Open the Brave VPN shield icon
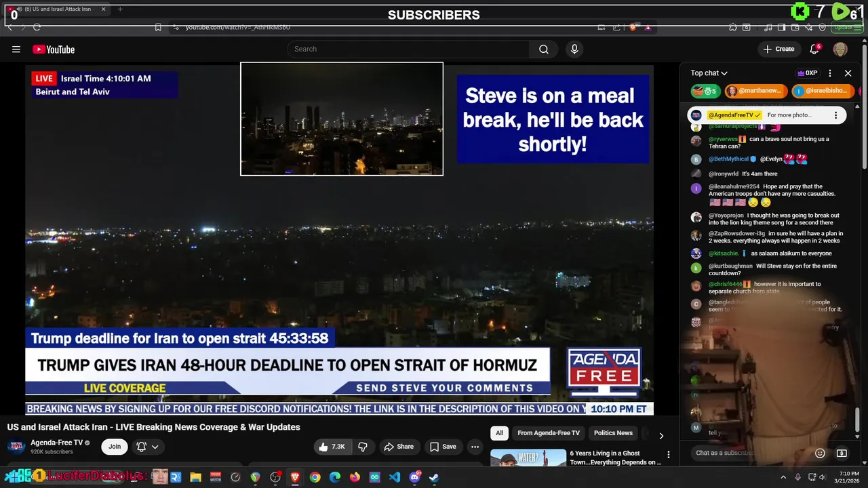The width and height of the screenshot is (868, 488). 823,27
